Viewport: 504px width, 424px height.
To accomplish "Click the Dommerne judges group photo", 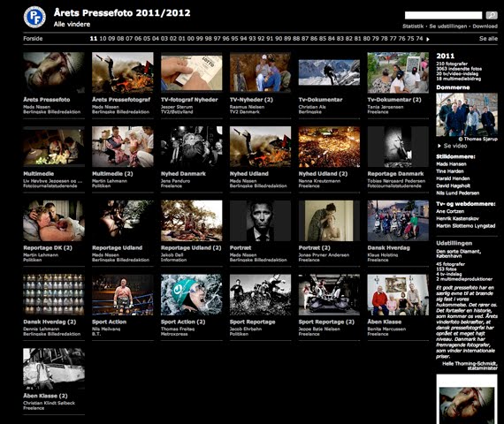I will click(x=467, y=115).
